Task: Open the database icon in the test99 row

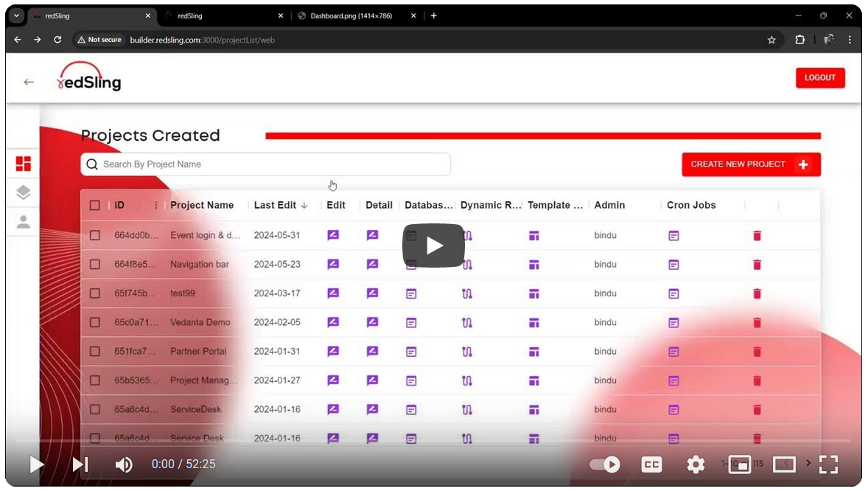Action: (x=411, y=293)
